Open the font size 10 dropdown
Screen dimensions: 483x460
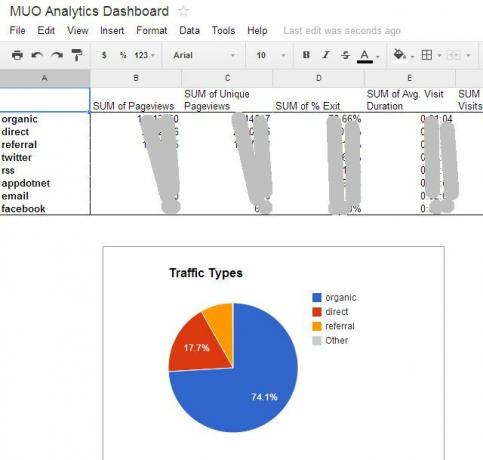pyautogui.click(x=271, y=55)
